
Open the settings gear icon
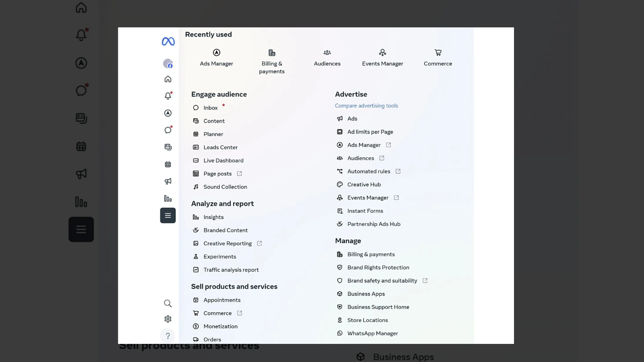coord(168,319)
